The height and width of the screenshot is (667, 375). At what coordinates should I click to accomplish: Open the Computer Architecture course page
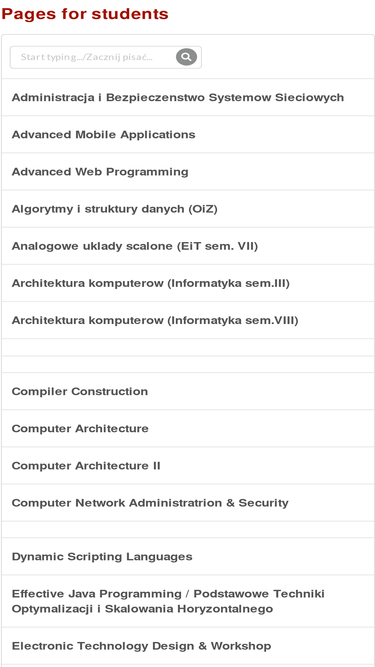tap(188, 428)
